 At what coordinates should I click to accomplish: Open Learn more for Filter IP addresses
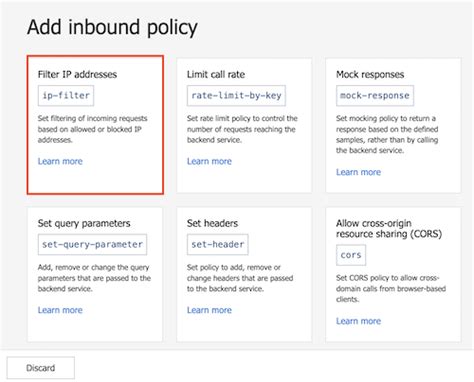[60, 161]
